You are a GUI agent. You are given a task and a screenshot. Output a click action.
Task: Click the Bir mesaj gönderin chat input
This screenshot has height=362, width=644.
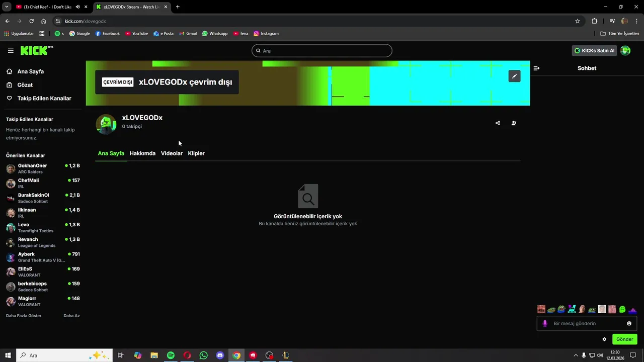(587, 323)
